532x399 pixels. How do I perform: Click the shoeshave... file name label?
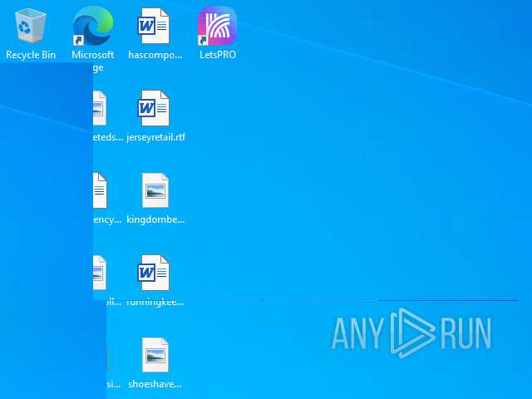(155, 384)
